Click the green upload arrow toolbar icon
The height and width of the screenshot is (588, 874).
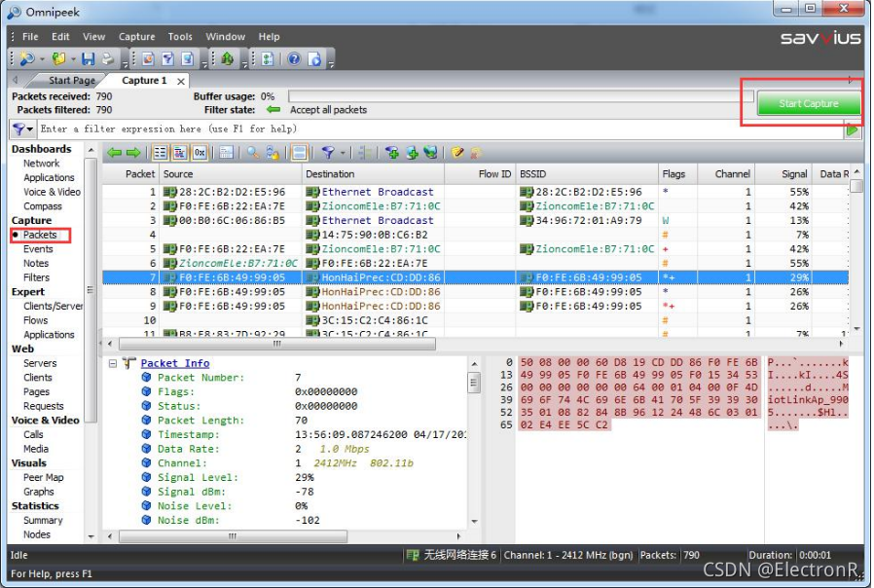(228, 58)
